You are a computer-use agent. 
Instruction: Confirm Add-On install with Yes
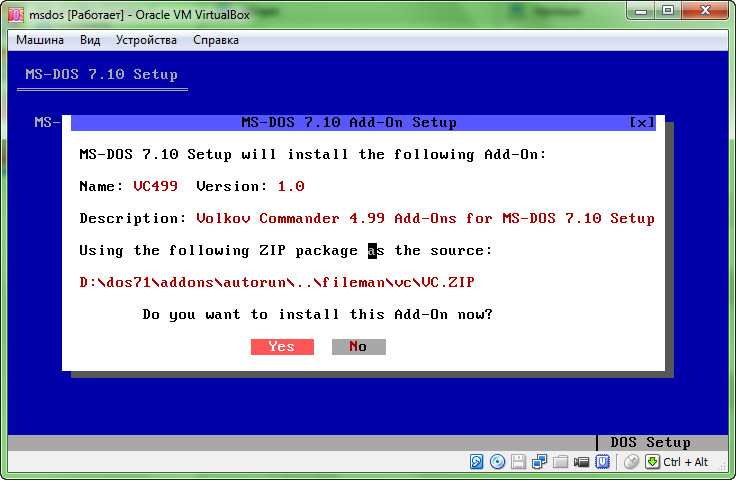coord(282,347)
